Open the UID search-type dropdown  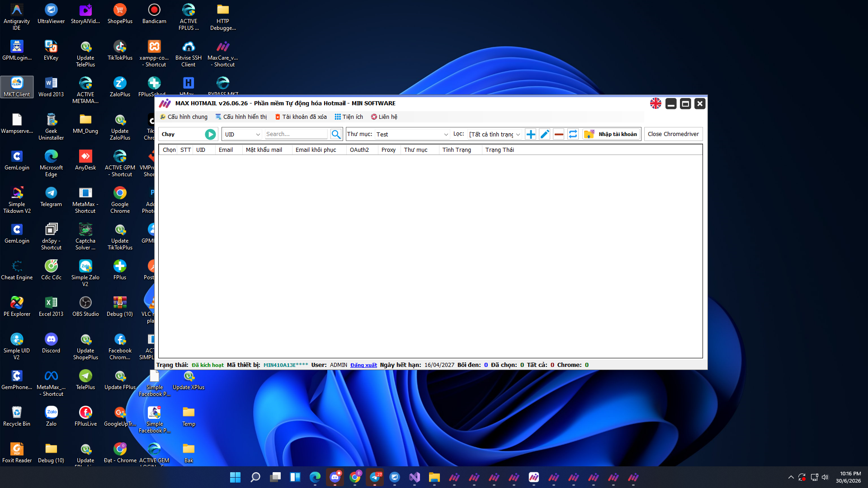point(243,134)
